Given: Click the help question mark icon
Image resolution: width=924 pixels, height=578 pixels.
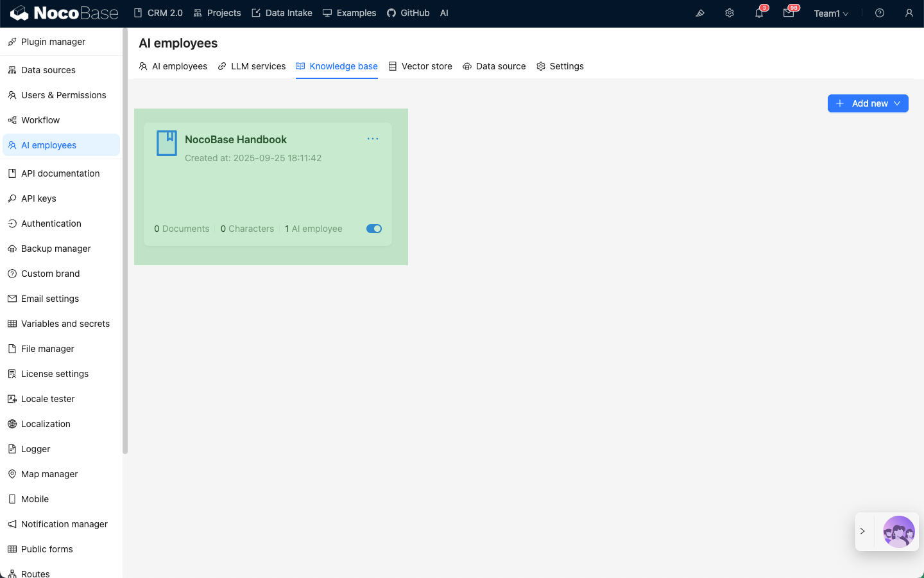Looking at the screenshot, I should (x=880, y=13).
